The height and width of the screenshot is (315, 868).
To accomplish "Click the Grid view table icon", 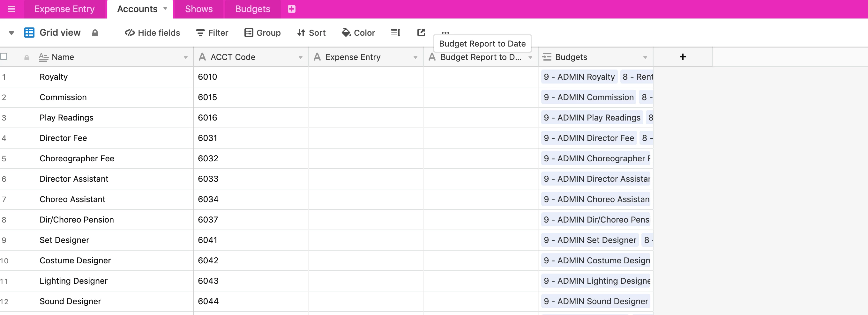I will (29, 33).
